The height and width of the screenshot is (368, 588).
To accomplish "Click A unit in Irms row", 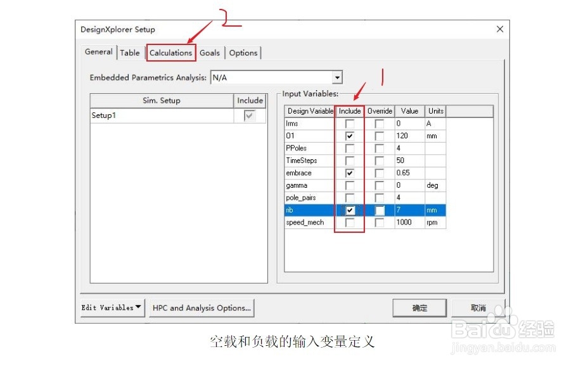I will 428,124.
